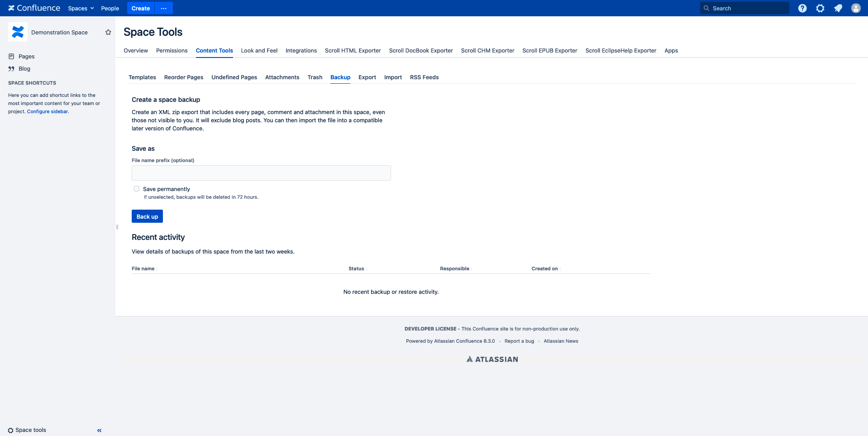Star the Demonstration Space as favorite

(108, 32)
